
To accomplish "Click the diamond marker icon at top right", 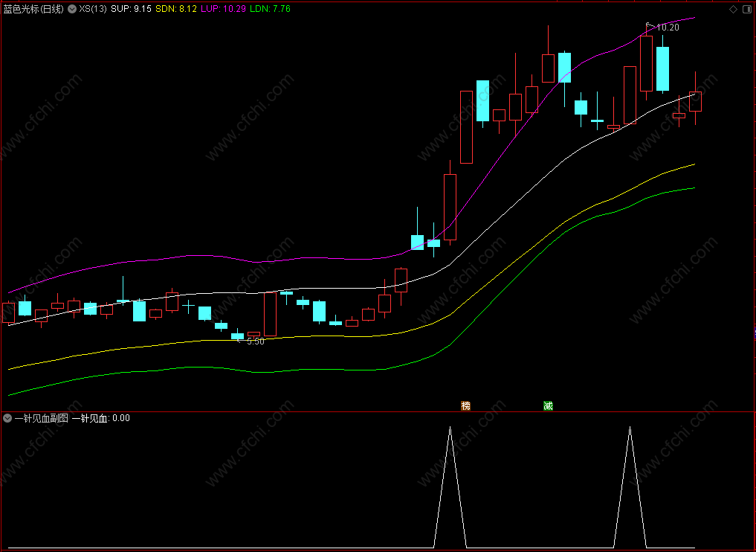I will click(734, 9).
